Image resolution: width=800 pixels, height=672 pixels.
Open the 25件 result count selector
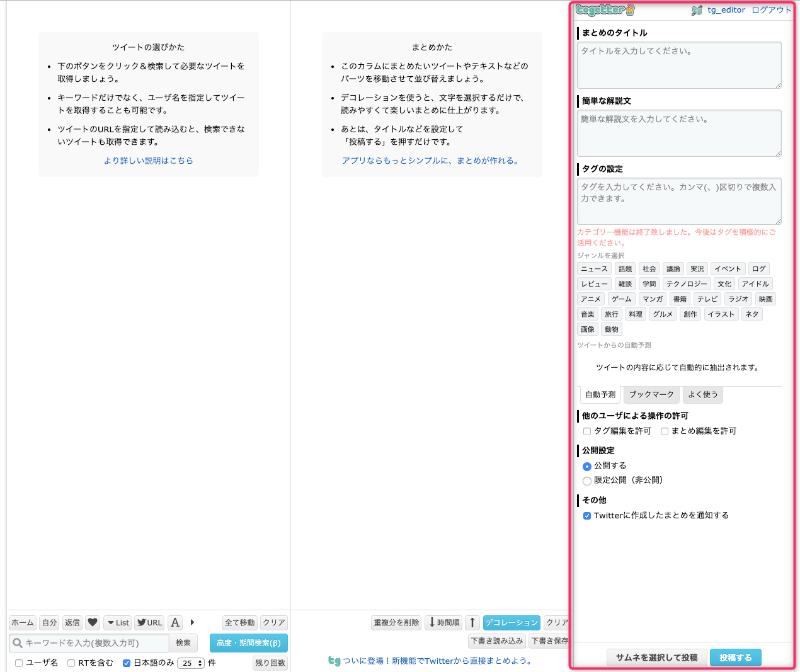pos(191,663)
